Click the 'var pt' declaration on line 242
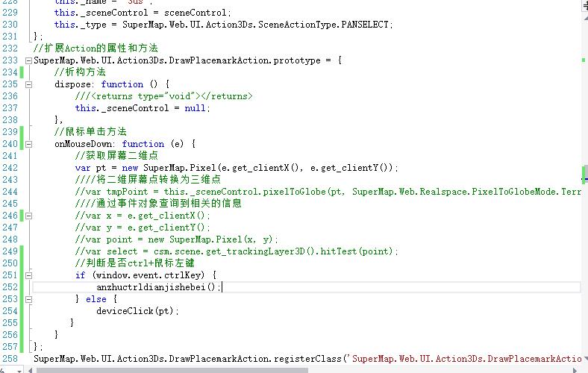This screenshot has width=588, height=373. click(90, 168)
